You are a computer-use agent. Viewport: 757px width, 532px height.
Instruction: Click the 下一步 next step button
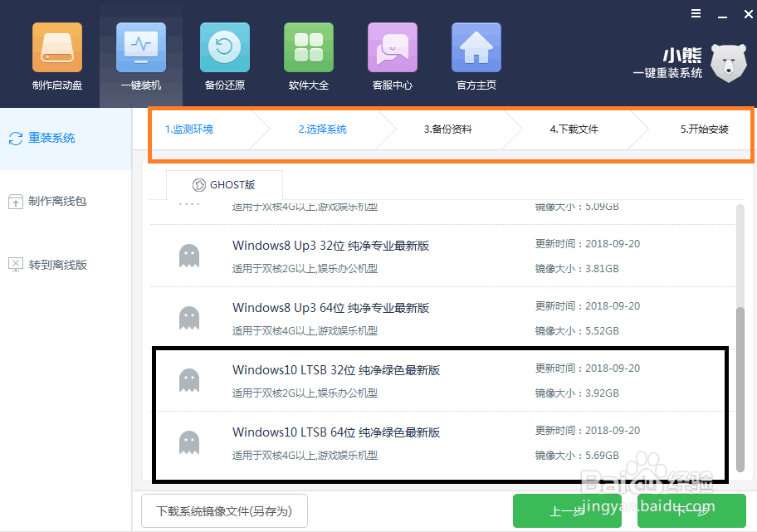(x=691, y=510)
